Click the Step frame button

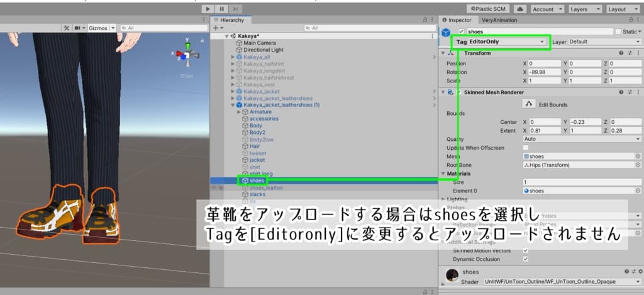235,9
